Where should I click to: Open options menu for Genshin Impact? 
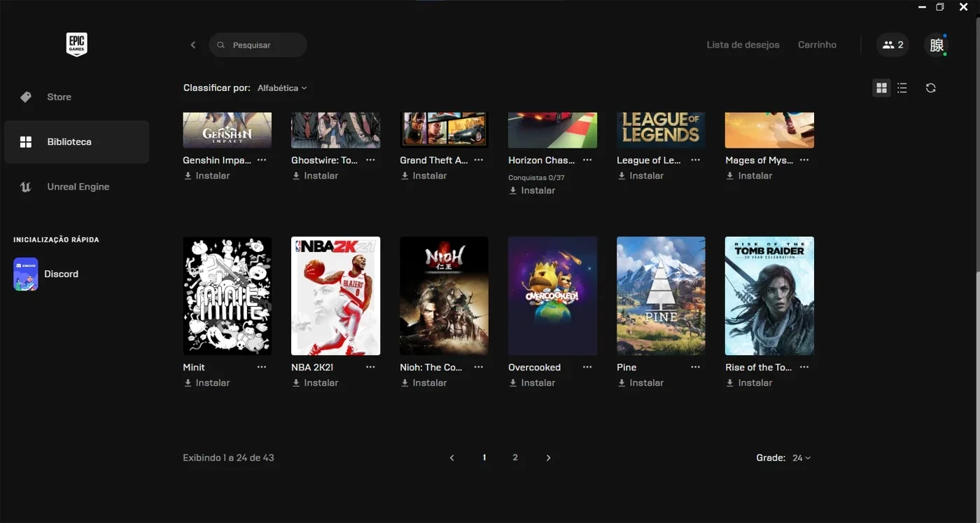coord(262,160)
